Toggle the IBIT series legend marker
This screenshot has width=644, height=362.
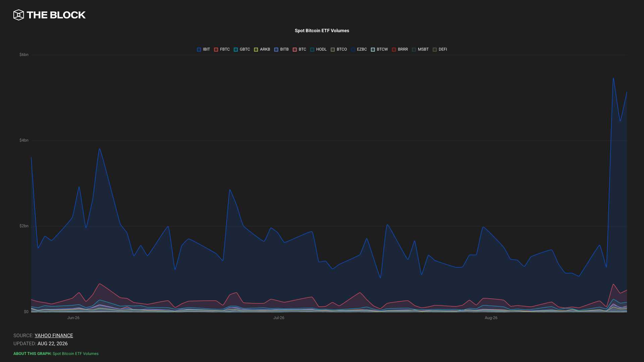click(199, 50)
